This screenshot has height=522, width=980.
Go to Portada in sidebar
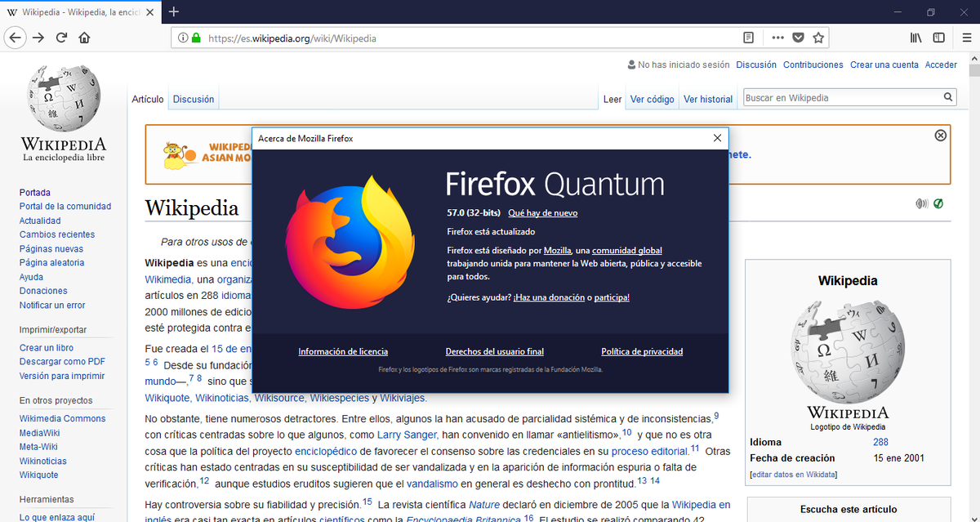(35, 193)
